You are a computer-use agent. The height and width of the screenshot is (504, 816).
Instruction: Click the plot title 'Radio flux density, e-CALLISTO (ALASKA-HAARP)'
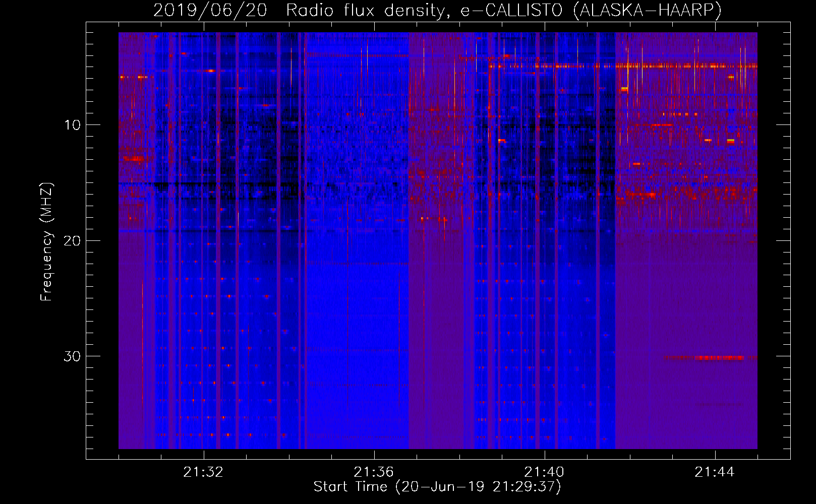tap(504, 10)
